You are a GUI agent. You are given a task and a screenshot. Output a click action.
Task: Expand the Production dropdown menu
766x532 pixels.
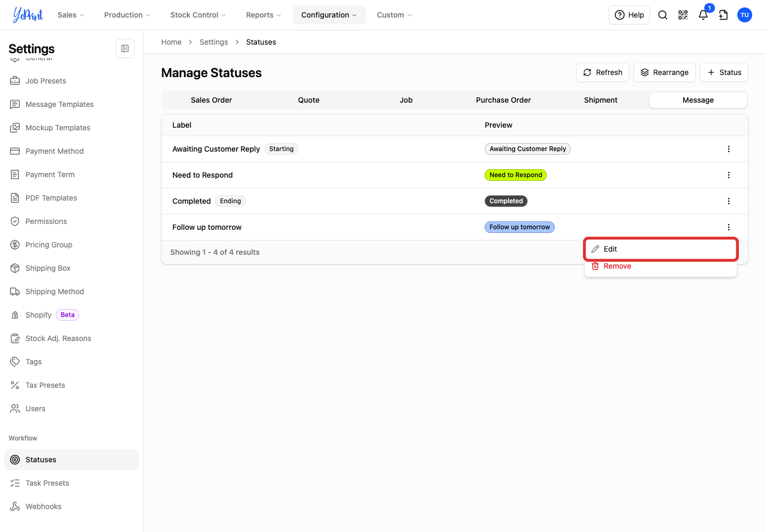click(127, 15)
